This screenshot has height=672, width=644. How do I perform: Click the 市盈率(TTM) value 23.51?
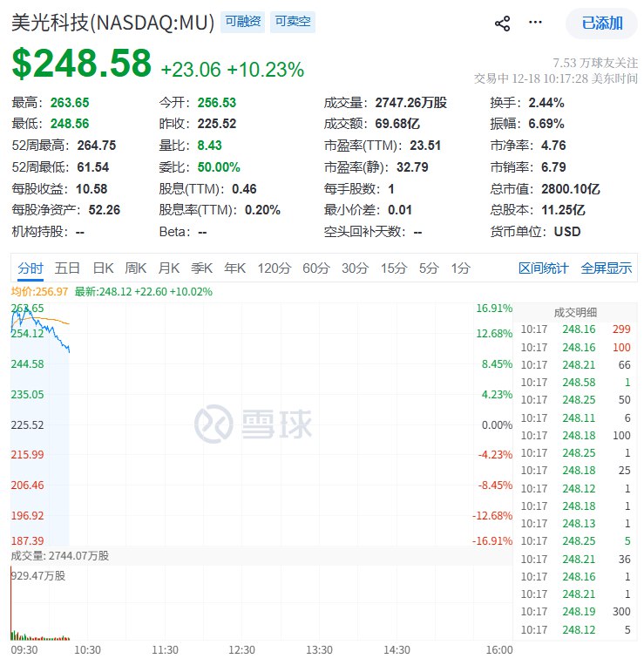click(x=425, y=146)
